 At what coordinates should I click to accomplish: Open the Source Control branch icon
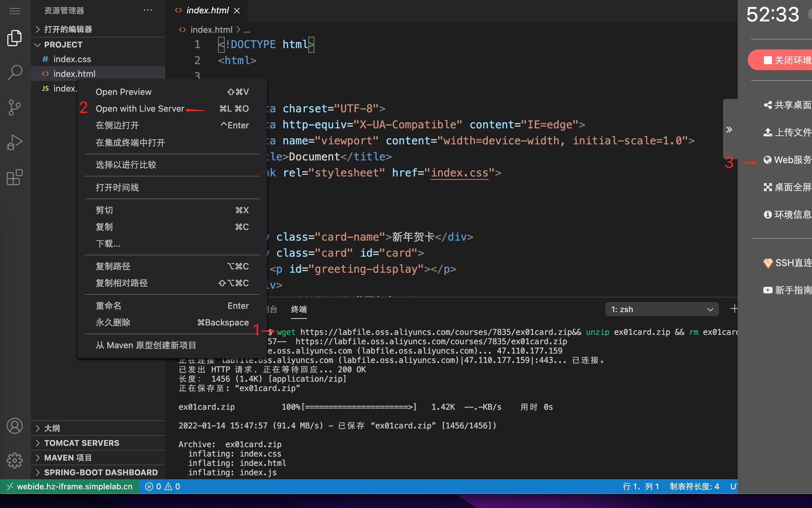click(14, 108)
